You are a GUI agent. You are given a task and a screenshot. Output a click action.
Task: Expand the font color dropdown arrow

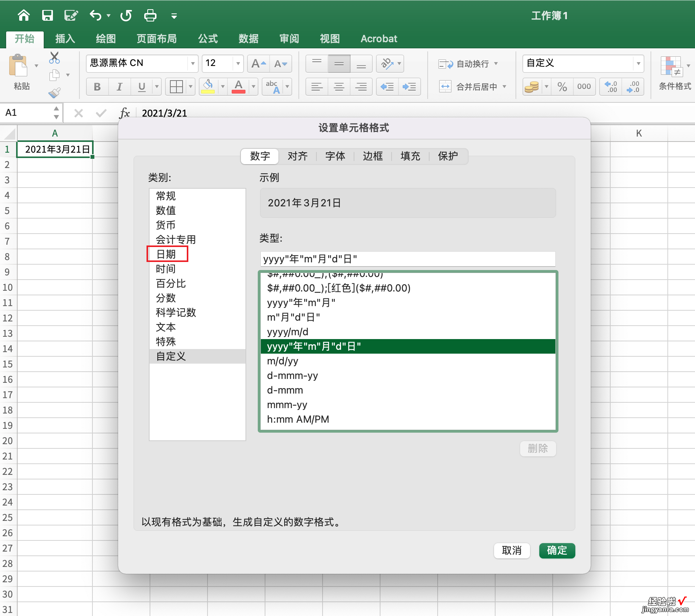tap(254, 87)
